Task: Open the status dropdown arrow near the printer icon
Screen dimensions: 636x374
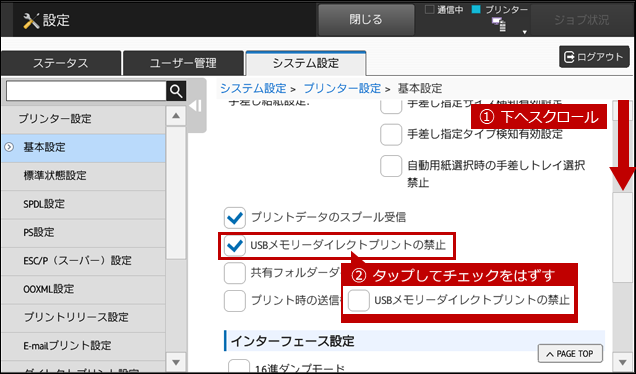Action: 524,32
